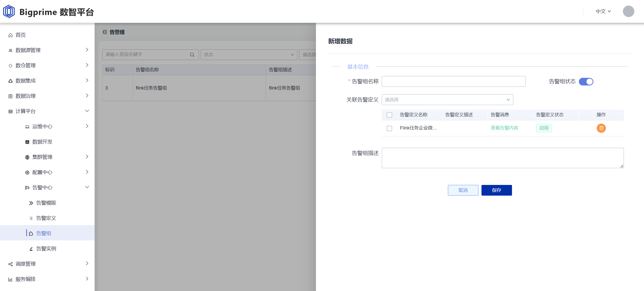Click the 告警组 puzzle icon
Image resolution: width=644 pixels, height=291 pixels.
(31, 234)
